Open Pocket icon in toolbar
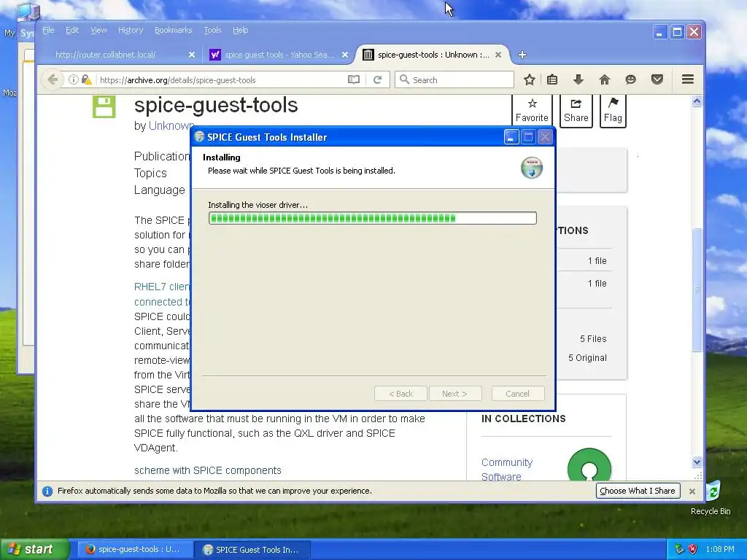Image resolution: width=747 pixels, height=560 pixels. [x=657, y=79]
